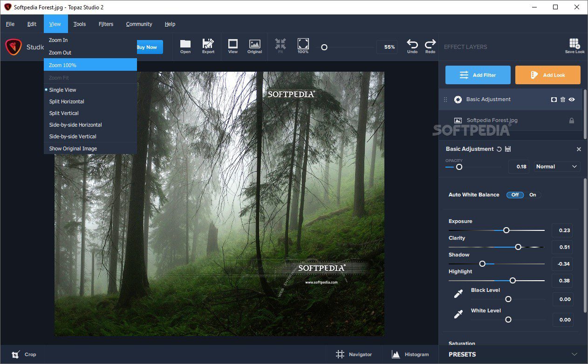
Task: Click the Opacity slider handle
Action: click(x=459, y=167)
